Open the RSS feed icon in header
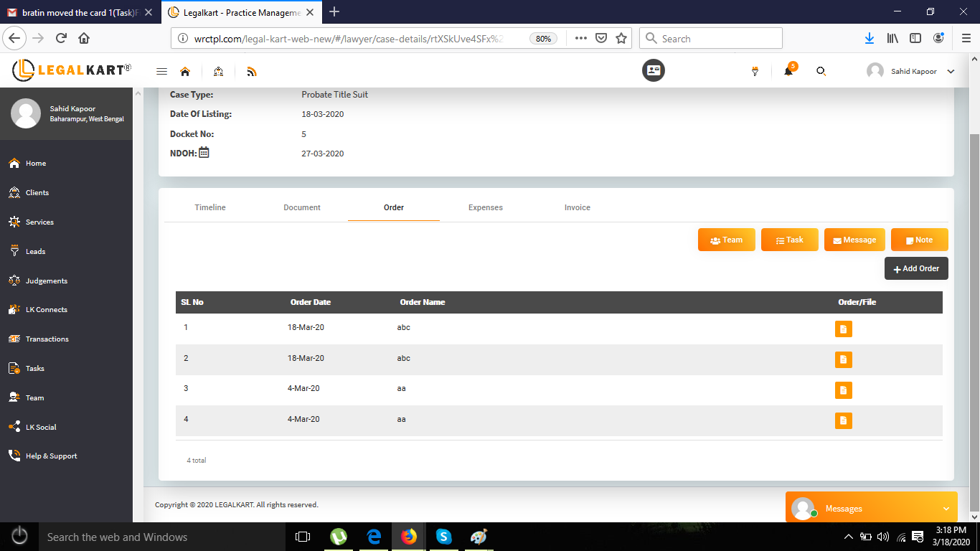Viewport: 980px width, 551px height. (x=251, y=71)
